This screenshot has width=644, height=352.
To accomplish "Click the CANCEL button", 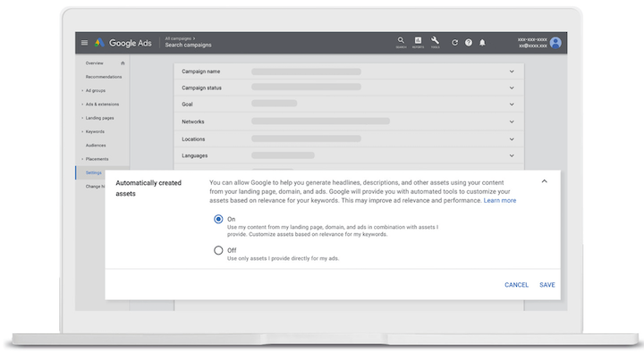I will [516, 285].
